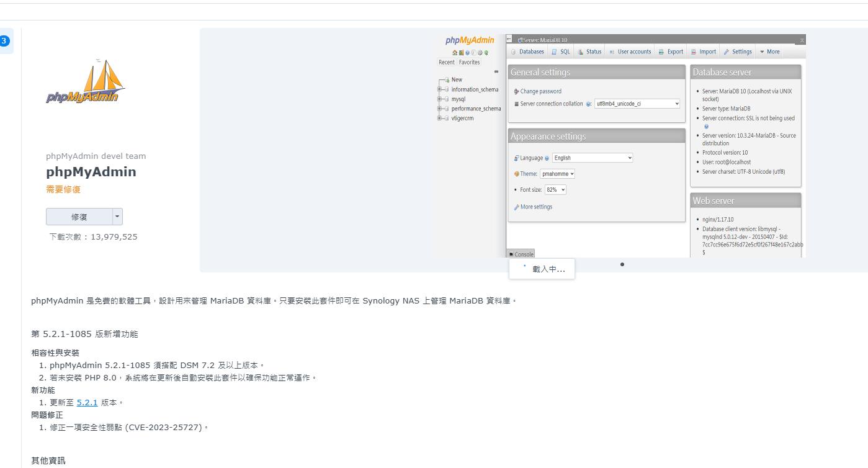Click the bold phpMyAdmin package title
Image resolution: width=868 pixels, height=468 pixels.
(x=91, y=172)
